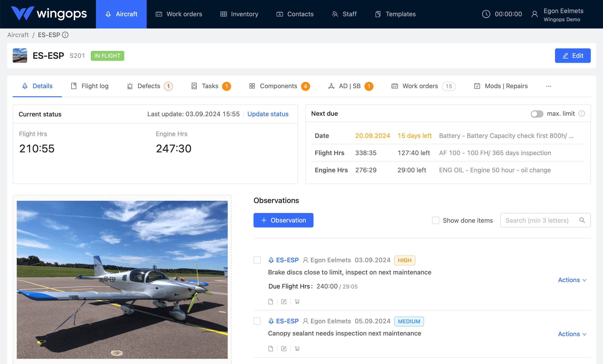Click the timer clock icon
Viewport: 603px width, 364px height.
(486, 14)
